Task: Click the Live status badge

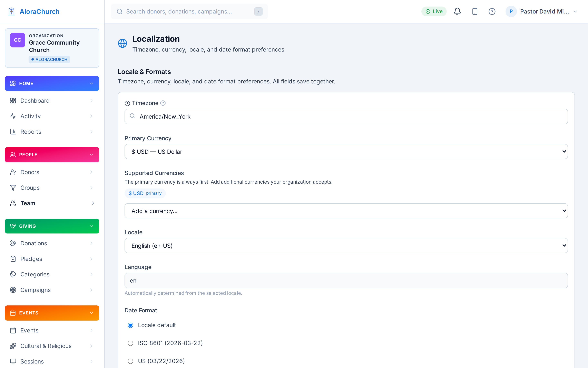Action: (x=434, y=11)
